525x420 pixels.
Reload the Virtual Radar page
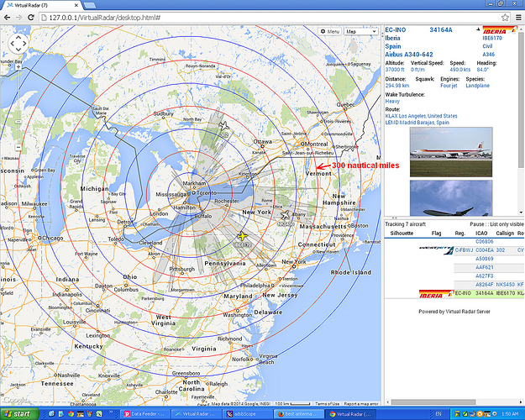[x=31, y=18]
